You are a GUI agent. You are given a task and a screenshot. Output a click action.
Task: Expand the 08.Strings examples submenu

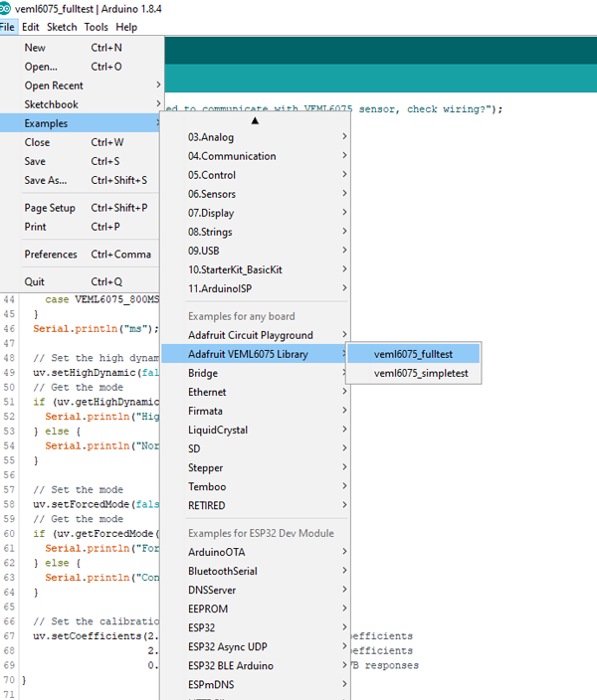[x=255, y=232]
